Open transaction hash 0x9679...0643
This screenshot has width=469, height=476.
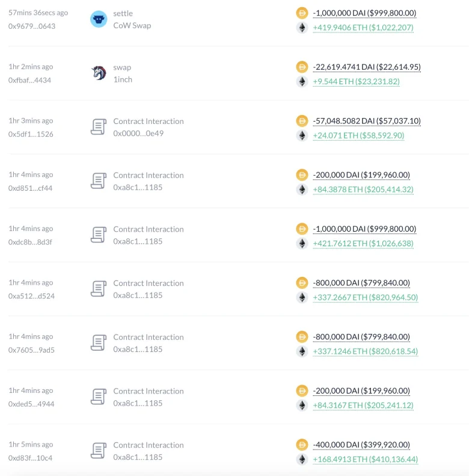coord(31,26)
